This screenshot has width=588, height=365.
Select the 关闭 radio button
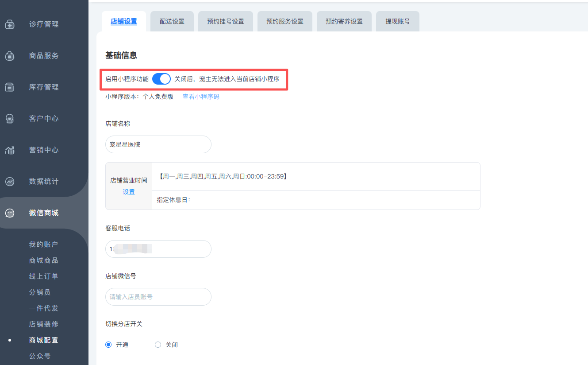(158, 345)
